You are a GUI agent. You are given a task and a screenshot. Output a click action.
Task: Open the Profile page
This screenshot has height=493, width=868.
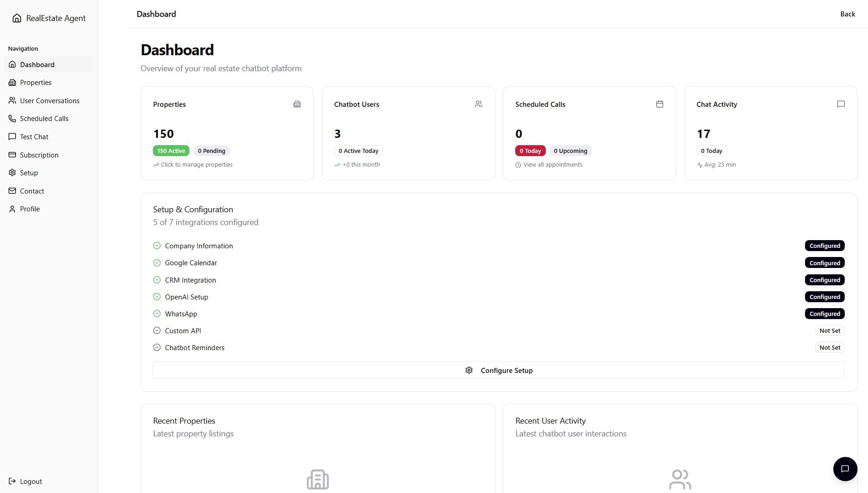pyautogui.click(x=49, y=209)
